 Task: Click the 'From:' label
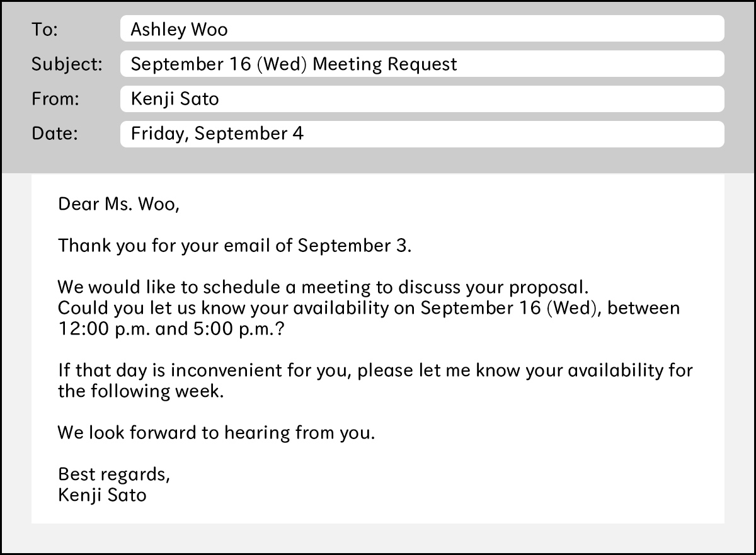point(55,99)
